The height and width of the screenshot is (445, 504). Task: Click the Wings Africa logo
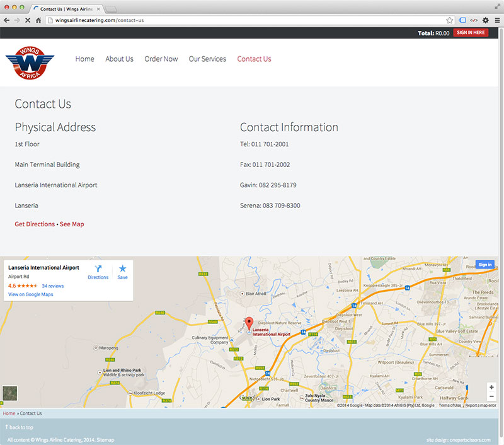coord(30,62)
